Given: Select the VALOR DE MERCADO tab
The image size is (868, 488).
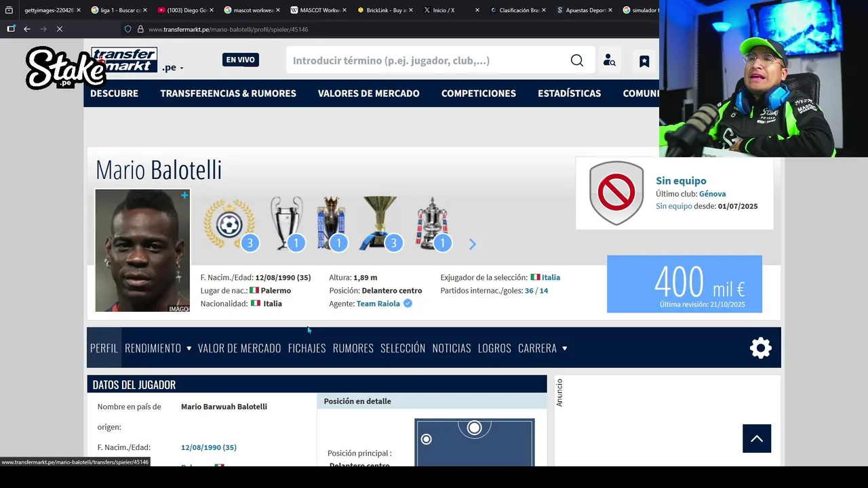Looking at the screenshot, I should pyautogui.click(x=239, y=348).
